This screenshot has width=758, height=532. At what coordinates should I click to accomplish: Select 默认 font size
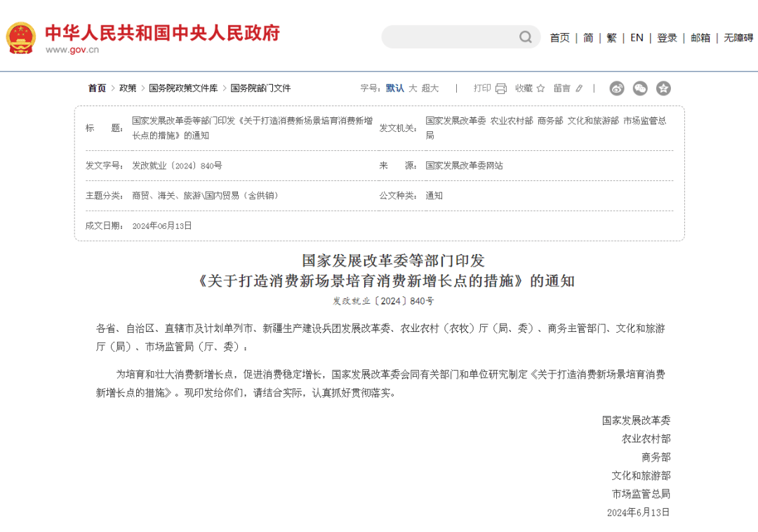(395, 88)
